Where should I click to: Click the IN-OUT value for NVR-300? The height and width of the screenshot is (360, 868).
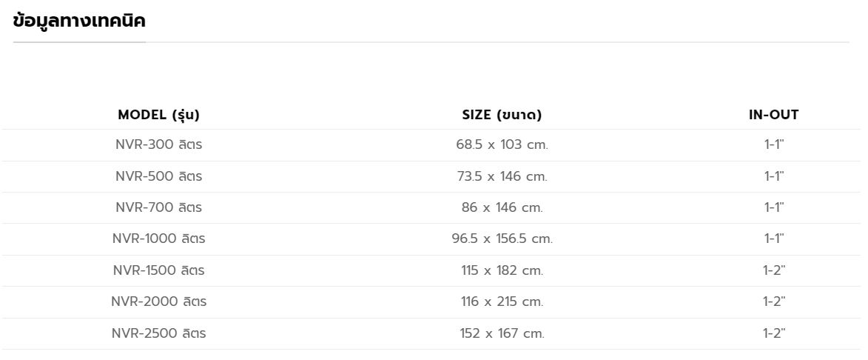[x=774, y=145]
